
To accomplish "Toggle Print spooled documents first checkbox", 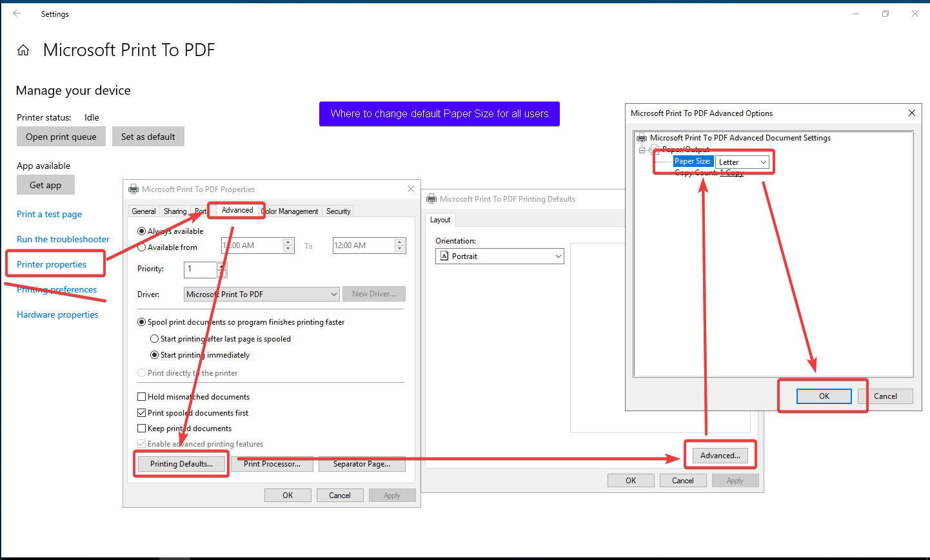I will tap(141, 413).
